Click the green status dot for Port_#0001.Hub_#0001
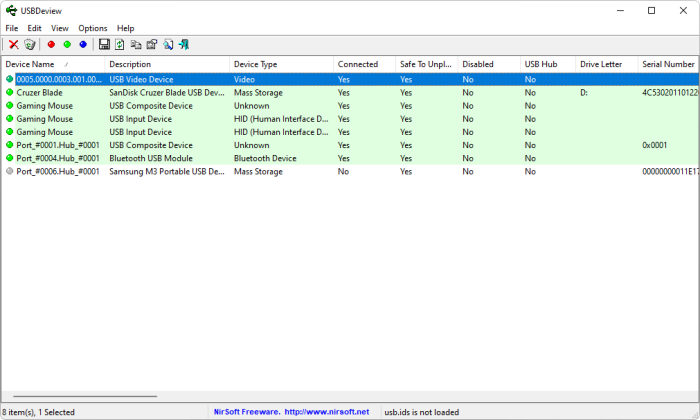700x420 pixels. coord(9,145)
